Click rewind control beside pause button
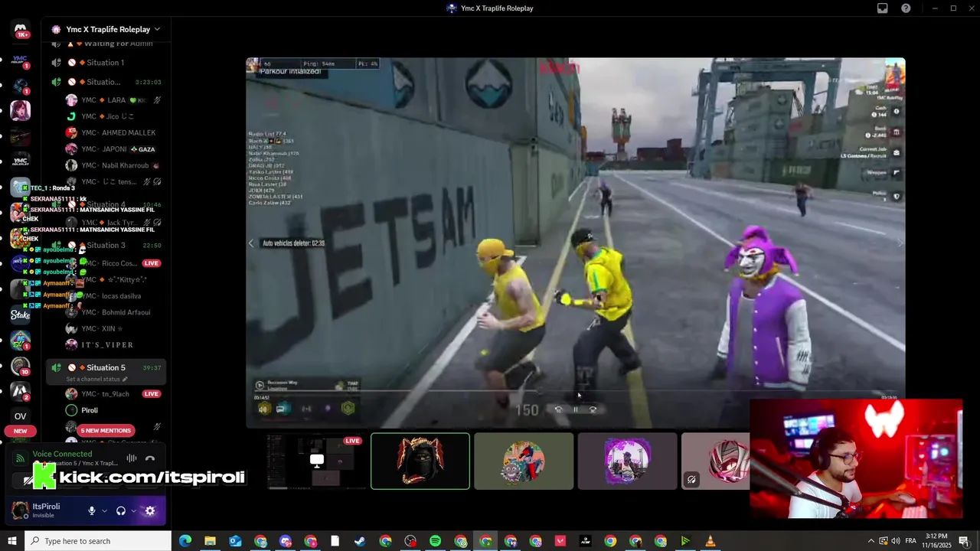This screenshot has width=980, height=551. click(x=558, y=409)
